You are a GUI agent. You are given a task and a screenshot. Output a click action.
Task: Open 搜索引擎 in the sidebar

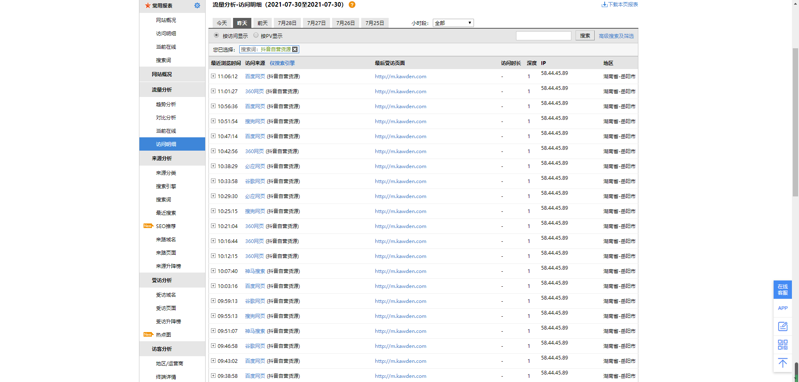tap(166, 186)
